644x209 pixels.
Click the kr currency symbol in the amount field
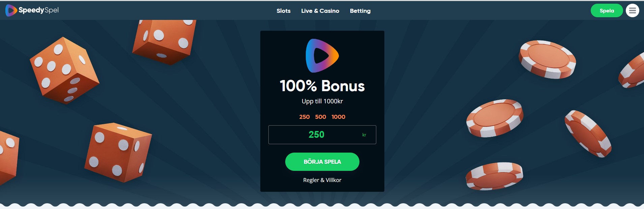click(364, 135)
